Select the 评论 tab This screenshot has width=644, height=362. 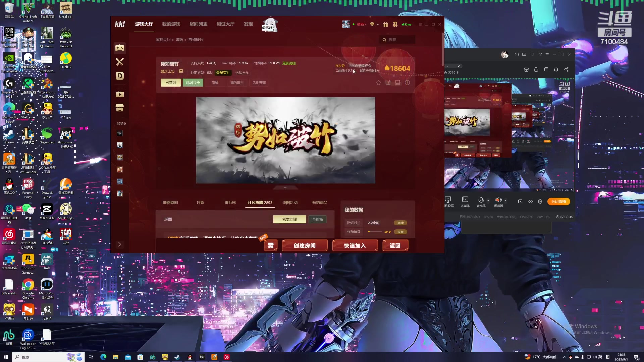click(200, 203)
